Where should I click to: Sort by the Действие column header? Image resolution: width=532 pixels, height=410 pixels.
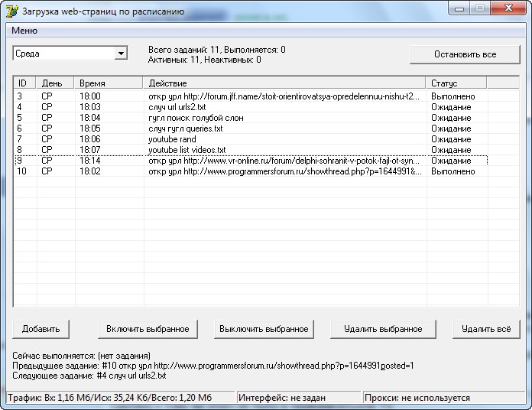284,83
